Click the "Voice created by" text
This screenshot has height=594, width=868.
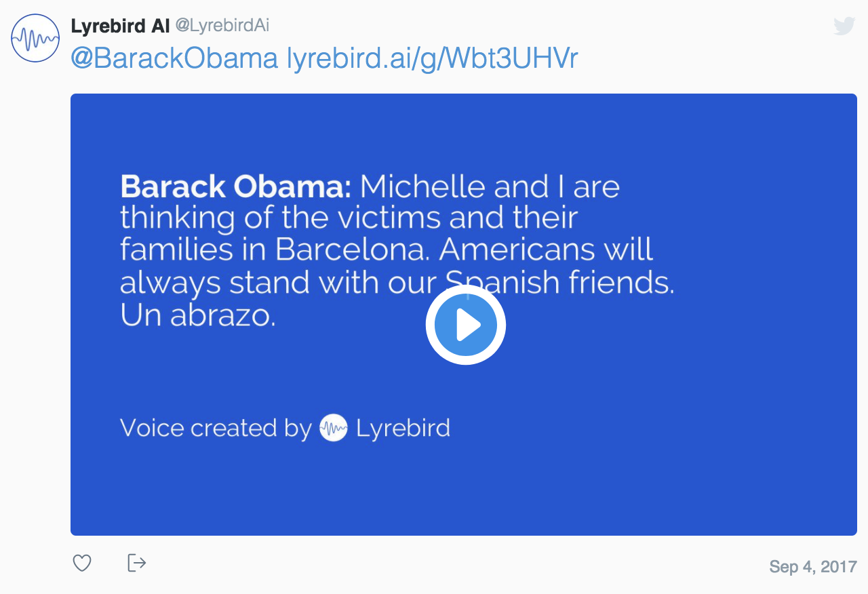pos(215,428)
